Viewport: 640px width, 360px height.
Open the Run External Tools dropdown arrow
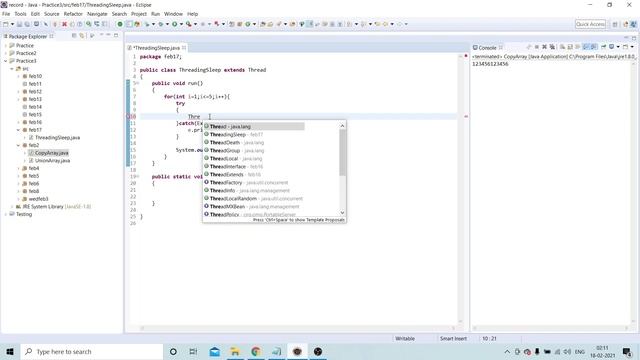(x=196, y=24)
